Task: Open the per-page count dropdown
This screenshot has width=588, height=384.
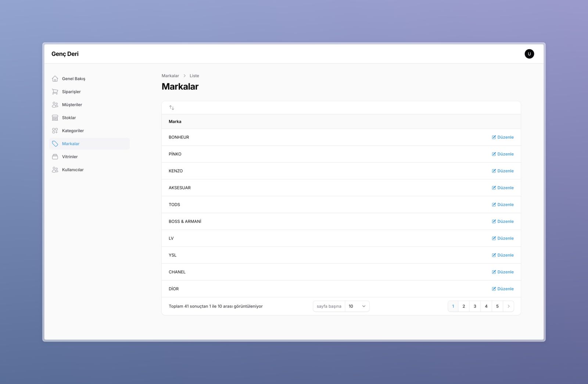Action: tap(357, 306)
